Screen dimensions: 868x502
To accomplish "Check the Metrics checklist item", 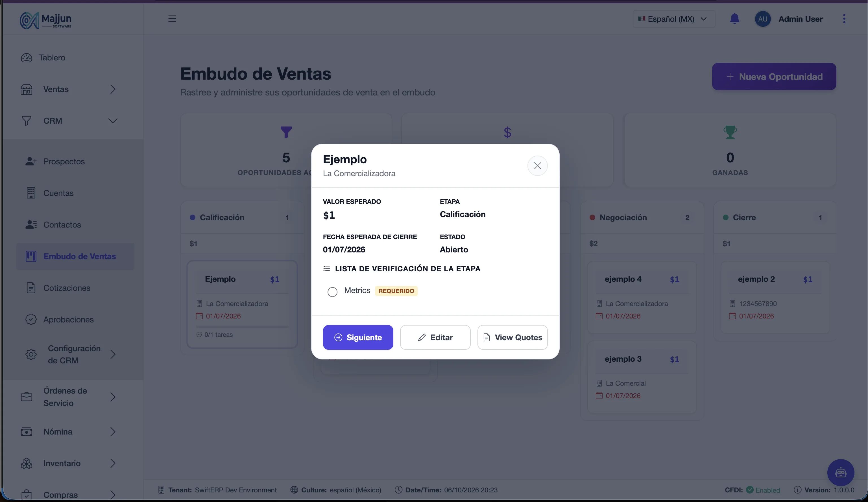I will point(332,292).
